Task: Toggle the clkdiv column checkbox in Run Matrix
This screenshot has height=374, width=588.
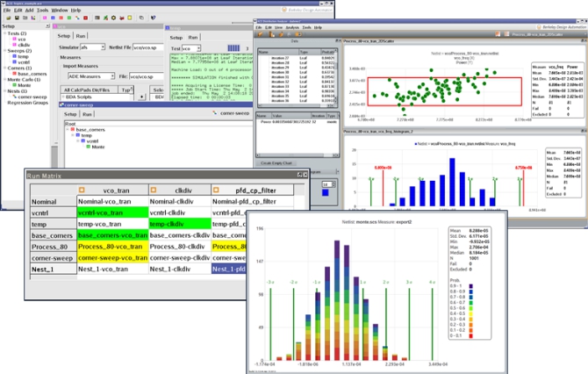Action: pyautogui.click(x=154, y=188)
